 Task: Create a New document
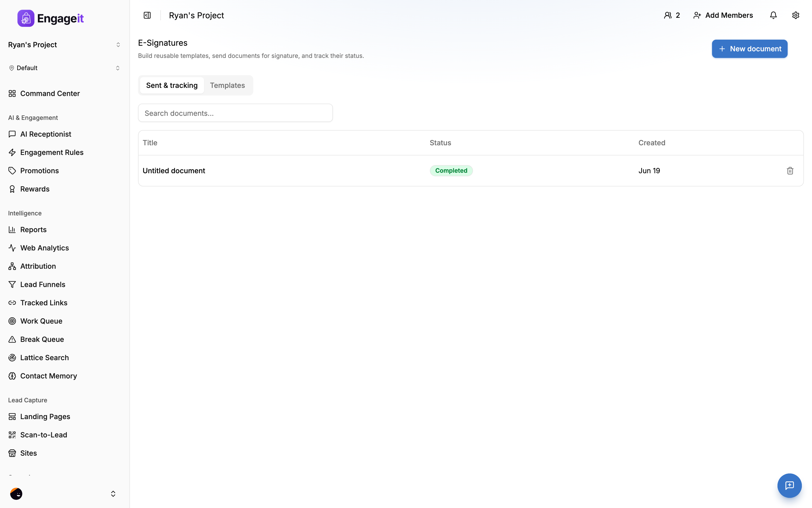coord(750,49)
